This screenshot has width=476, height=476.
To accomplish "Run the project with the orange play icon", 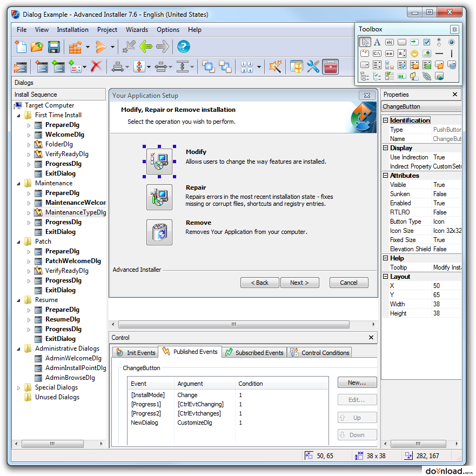I will [101, 47].
